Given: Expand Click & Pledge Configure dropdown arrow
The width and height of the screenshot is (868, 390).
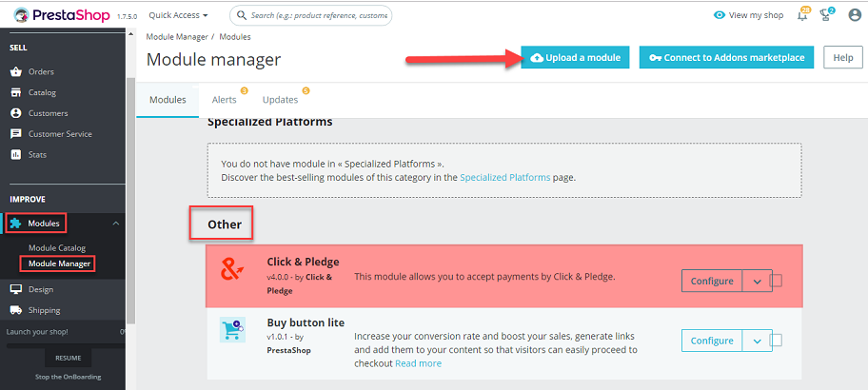Looking at the screenshot, I should click(758, 281).
